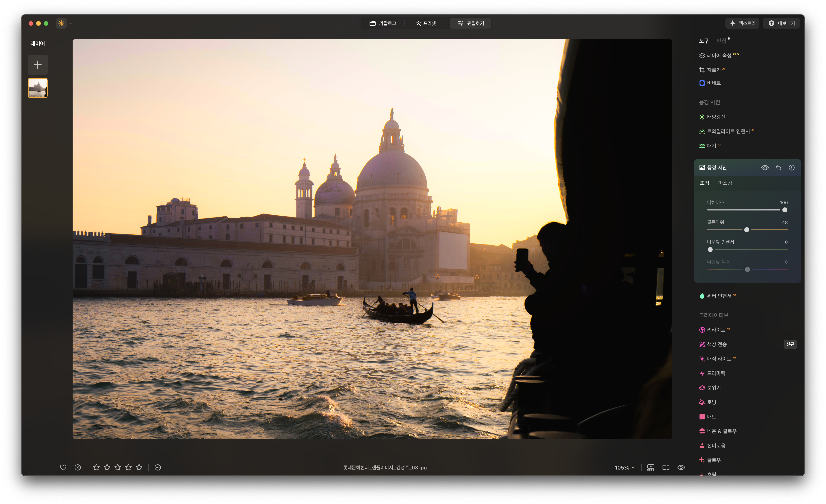
Task: Reject photo with the X circle icon
Action: click(x=77, y=467)
